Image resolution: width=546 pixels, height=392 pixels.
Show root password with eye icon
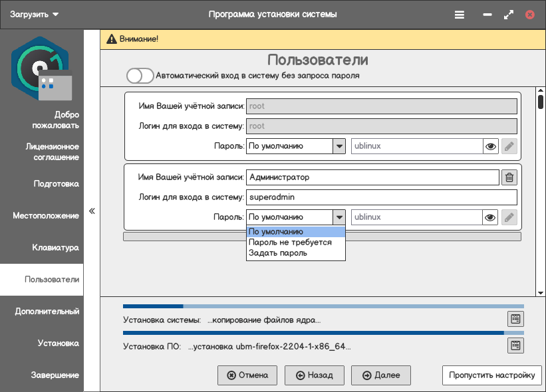click(491, 146)
